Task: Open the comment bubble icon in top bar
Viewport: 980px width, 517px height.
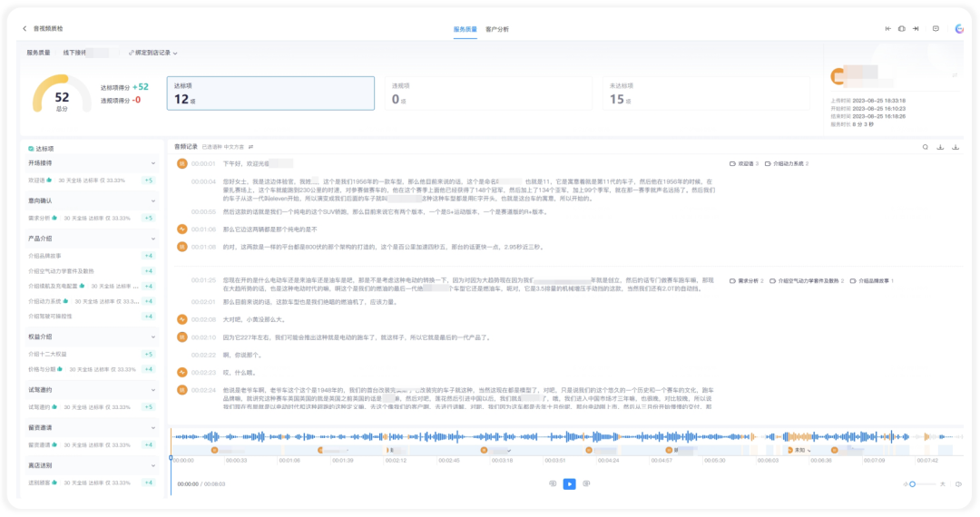Action: pos(936,29)
